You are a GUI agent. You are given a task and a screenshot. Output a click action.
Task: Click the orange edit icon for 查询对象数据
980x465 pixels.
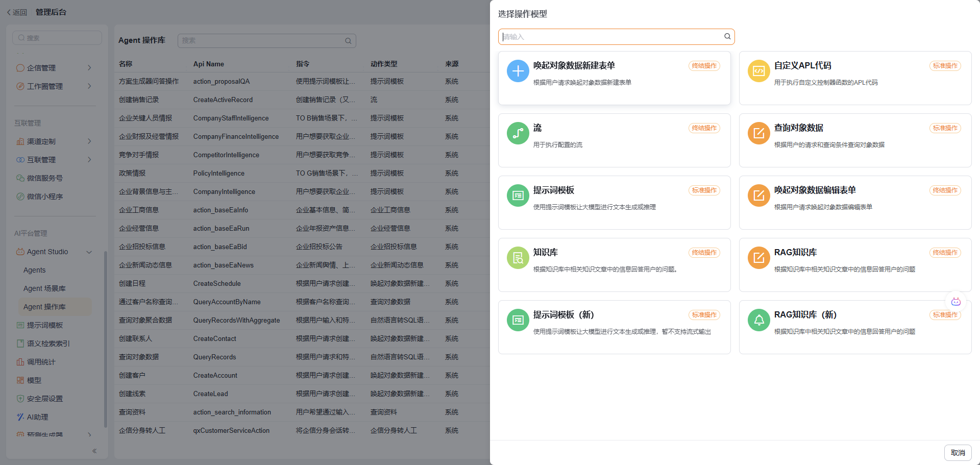[758, 133]
